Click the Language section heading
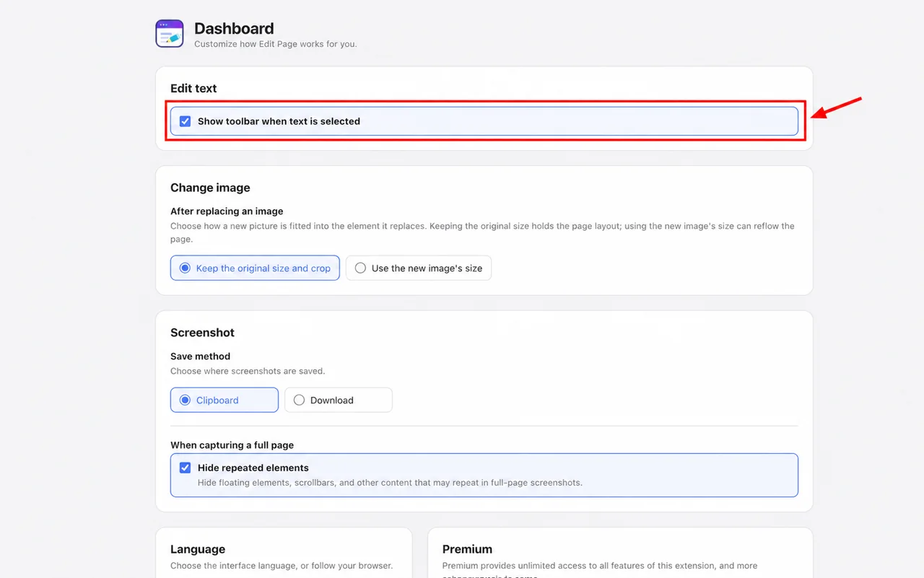 pyautogui.click(x=198, y=549)
